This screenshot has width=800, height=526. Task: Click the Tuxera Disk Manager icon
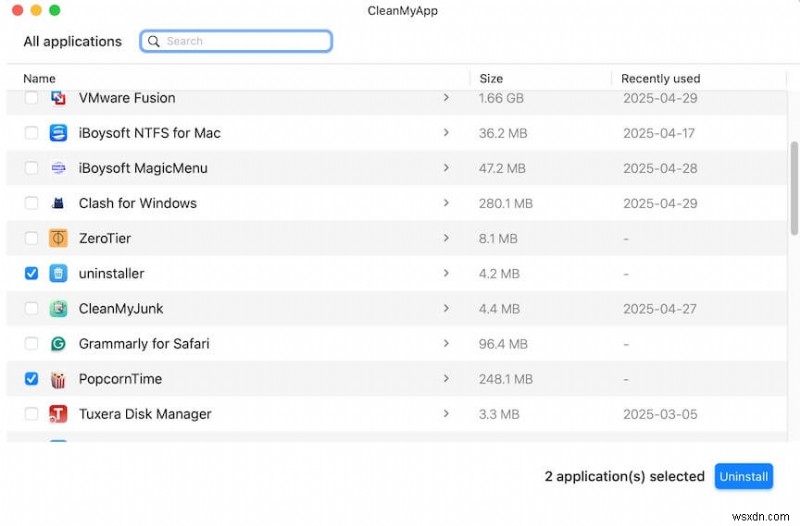[58, 414]
